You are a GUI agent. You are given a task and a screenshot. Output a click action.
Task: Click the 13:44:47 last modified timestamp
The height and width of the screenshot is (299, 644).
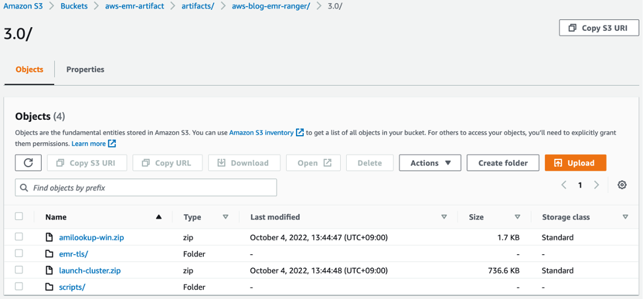(x=319, y=238)
